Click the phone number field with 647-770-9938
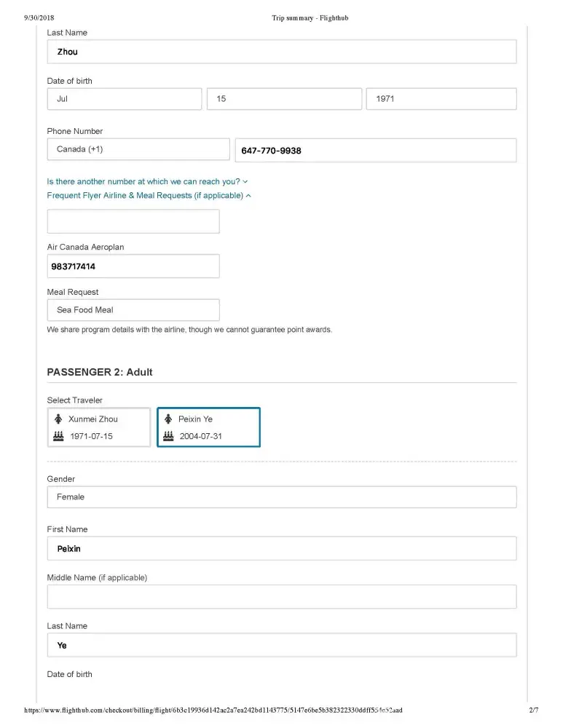The width and height of the screenshot is (563, 728). (375, 151)
